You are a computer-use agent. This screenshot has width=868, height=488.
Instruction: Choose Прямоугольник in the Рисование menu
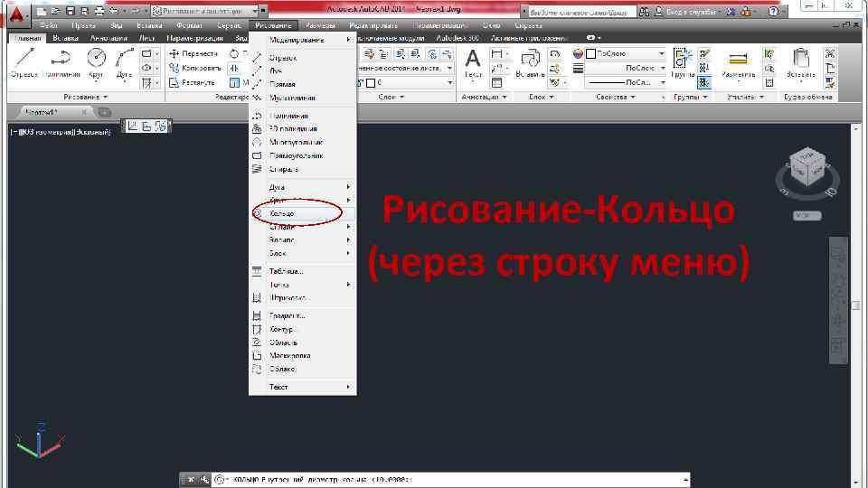coord(302,156)
